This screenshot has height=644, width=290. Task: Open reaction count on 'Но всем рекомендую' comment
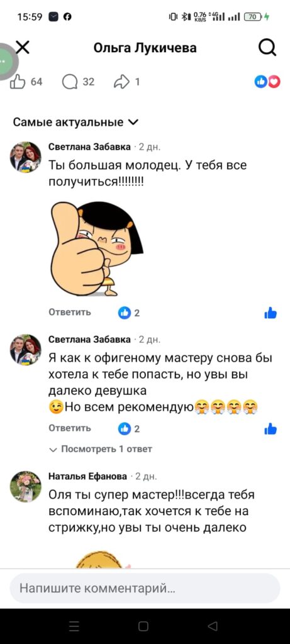tap(129, 429)
